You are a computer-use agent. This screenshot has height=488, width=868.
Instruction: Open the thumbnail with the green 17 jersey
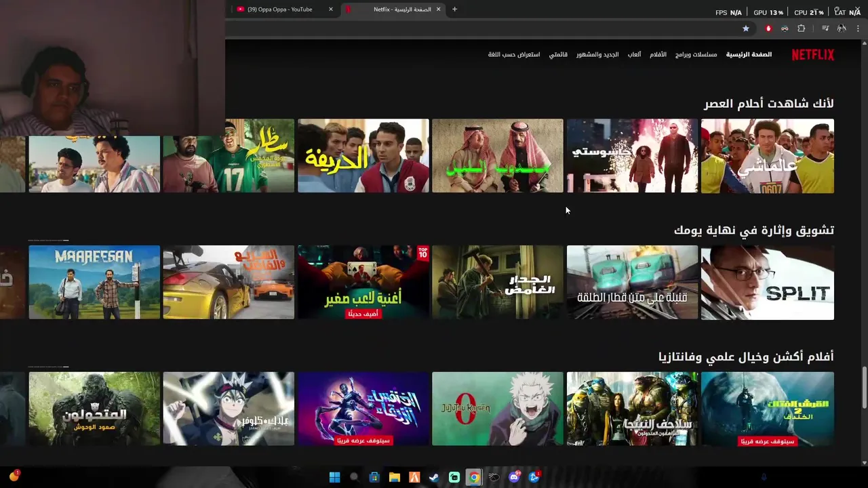point(229,156)
